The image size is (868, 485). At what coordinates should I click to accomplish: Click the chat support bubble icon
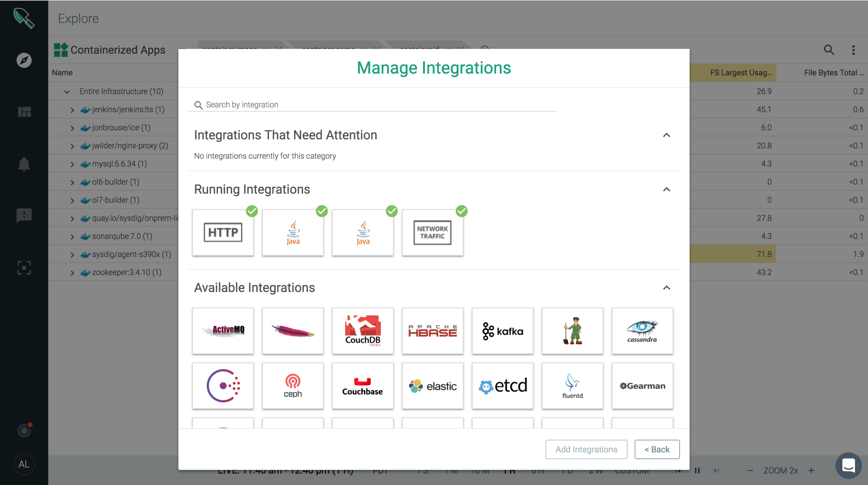click(848, 465)
